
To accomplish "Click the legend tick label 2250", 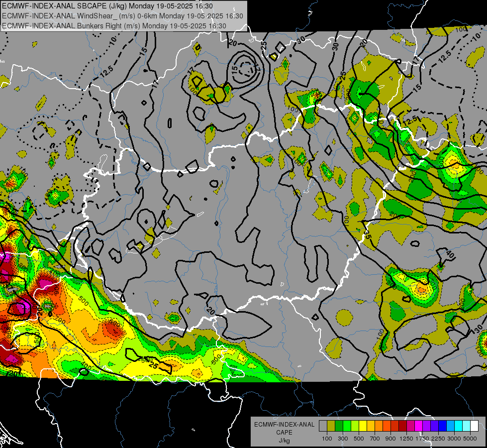I will click(438, 439).
